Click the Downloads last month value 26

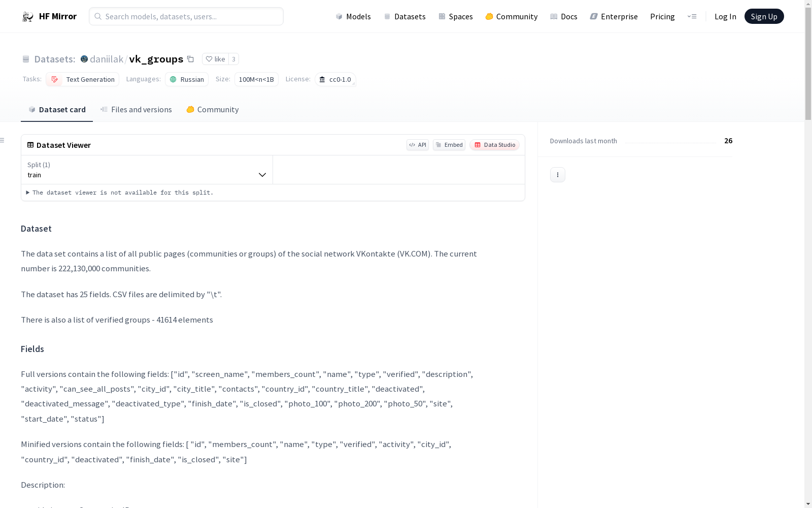coord(728,141)
